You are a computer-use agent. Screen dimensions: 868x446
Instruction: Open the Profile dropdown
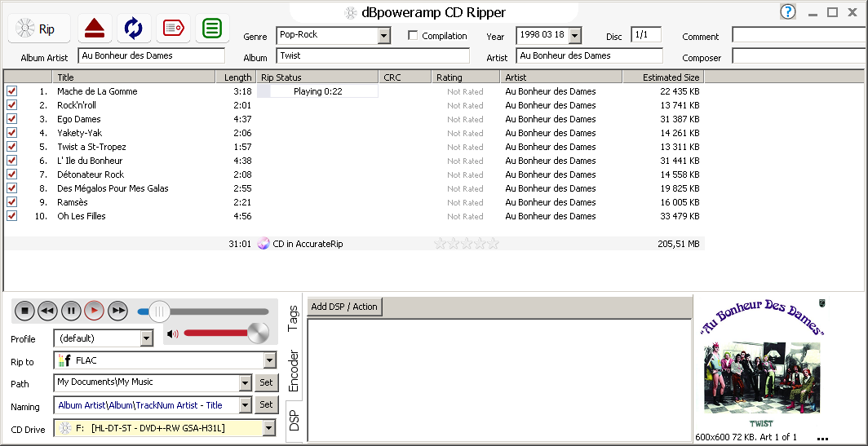(147, 338)
